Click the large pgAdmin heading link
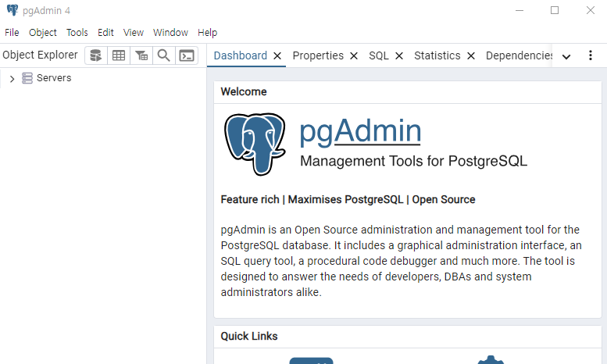Screen dimensions: 607x364 coord(360,131)
